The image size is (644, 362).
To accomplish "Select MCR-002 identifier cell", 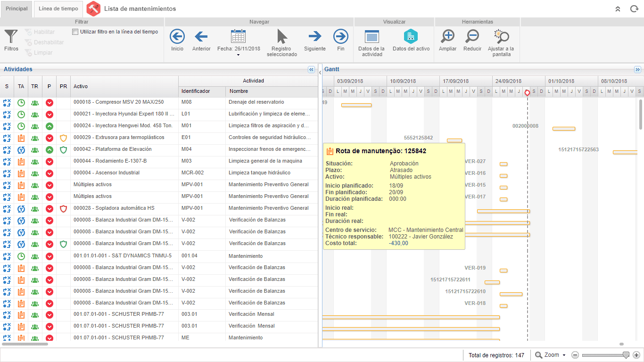I will coord(202,173).
